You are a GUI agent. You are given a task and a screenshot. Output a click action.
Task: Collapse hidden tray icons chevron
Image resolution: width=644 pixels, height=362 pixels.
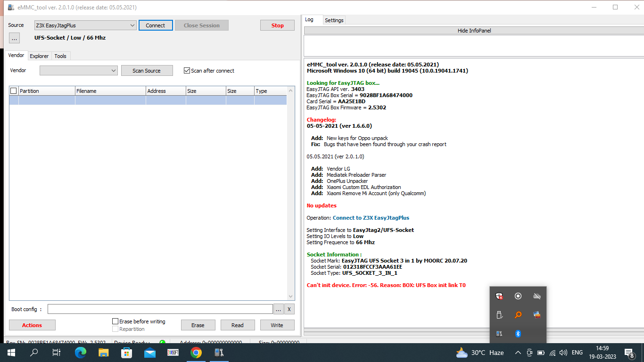click(518, 353)
